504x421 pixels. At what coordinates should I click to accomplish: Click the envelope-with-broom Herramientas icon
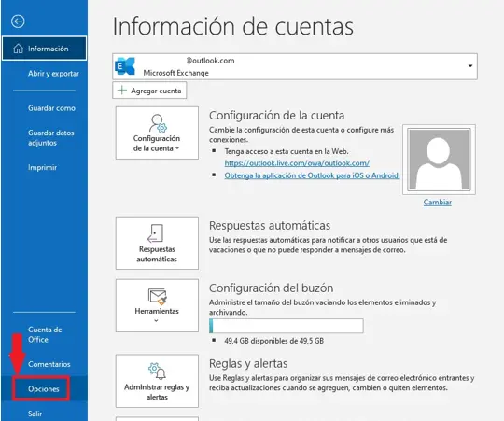click(x=157, y=296)
